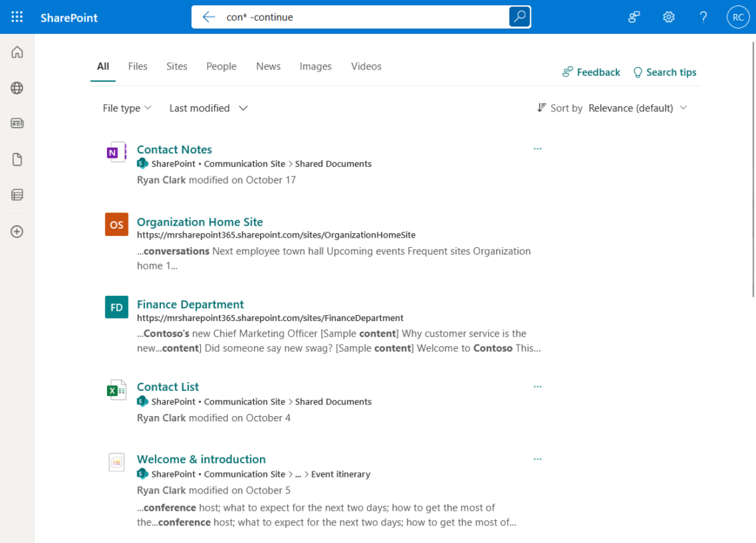Viewport: 756px width, 543px height.
Task: Click SharePoint site icon under Contact Notes
Action: (x=142, y=163)
